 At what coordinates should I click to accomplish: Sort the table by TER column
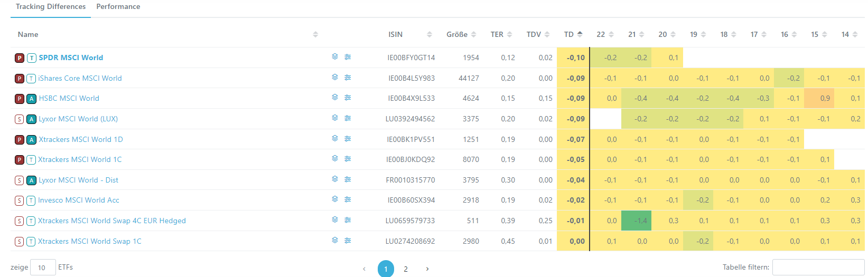pos(501,34)
